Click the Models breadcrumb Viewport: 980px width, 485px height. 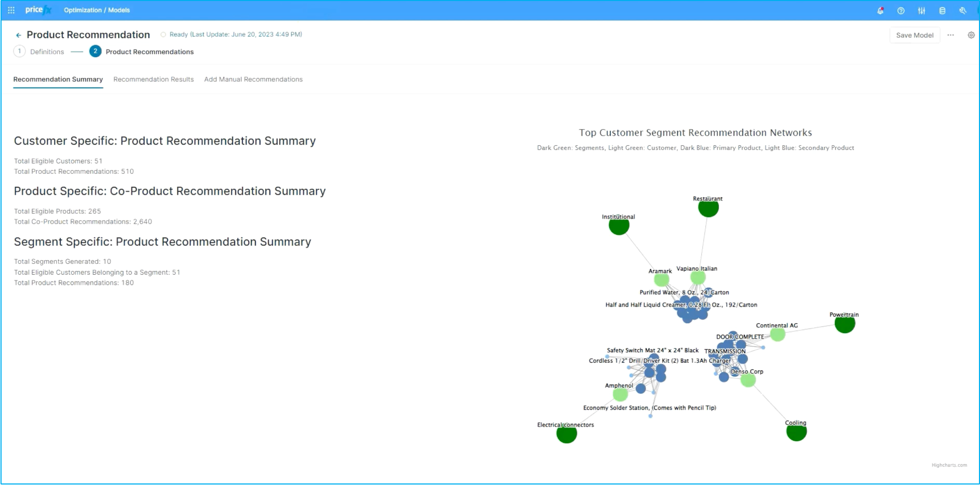tap(119, 10)
